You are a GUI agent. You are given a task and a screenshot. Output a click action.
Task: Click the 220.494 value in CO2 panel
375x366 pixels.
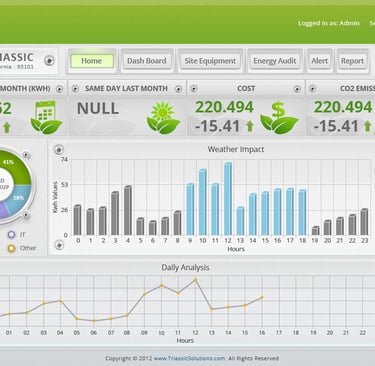click(x=343, y=107)
